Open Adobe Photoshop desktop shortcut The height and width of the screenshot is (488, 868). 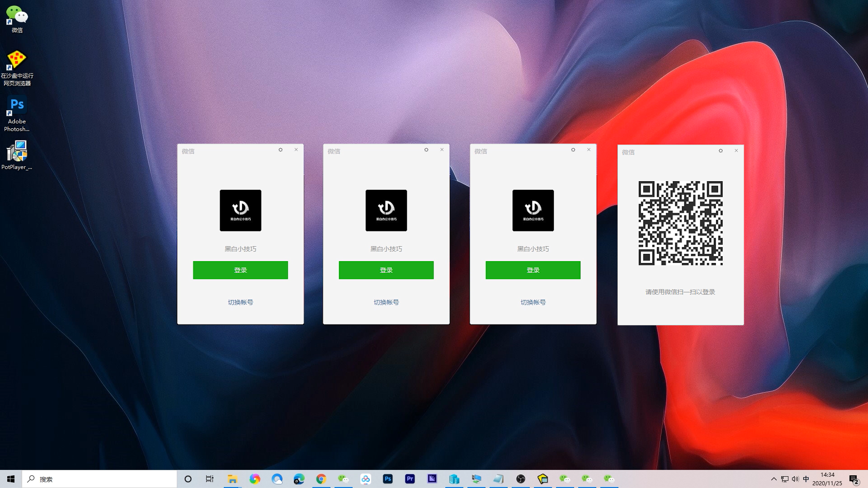tap(17, 114)
